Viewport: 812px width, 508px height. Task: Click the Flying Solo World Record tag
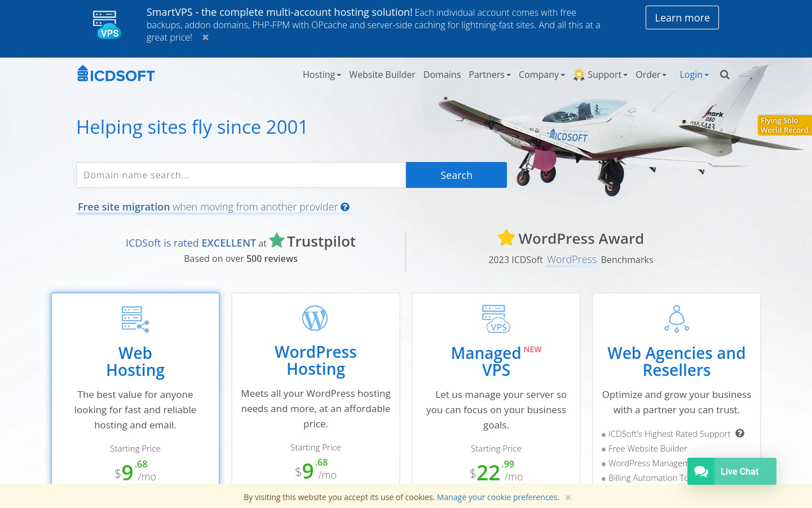pyautogui.click(x=784, y=125)
